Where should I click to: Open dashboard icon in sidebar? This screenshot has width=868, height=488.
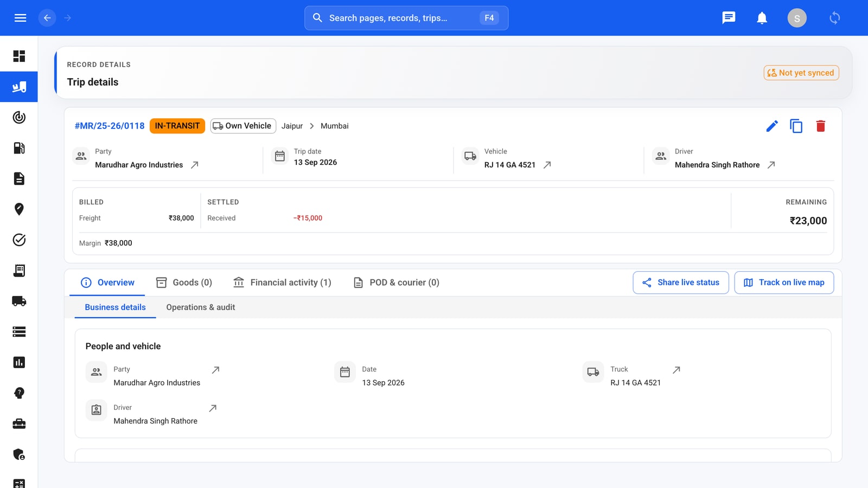point(19,56)
